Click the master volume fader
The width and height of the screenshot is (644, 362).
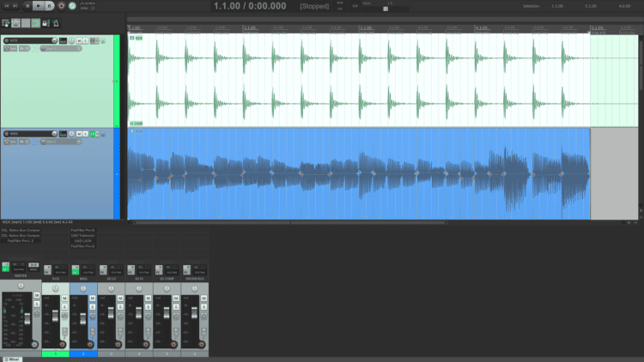[27, 318]
